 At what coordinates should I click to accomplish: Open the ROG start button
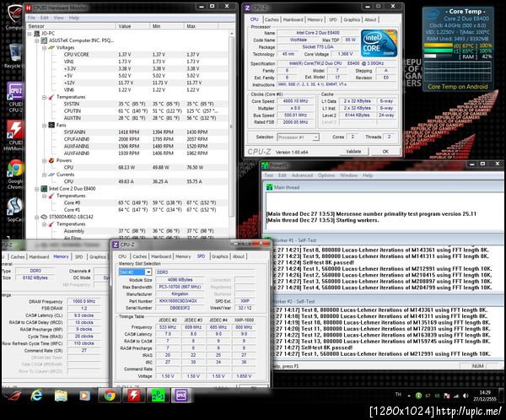point(13,396)
